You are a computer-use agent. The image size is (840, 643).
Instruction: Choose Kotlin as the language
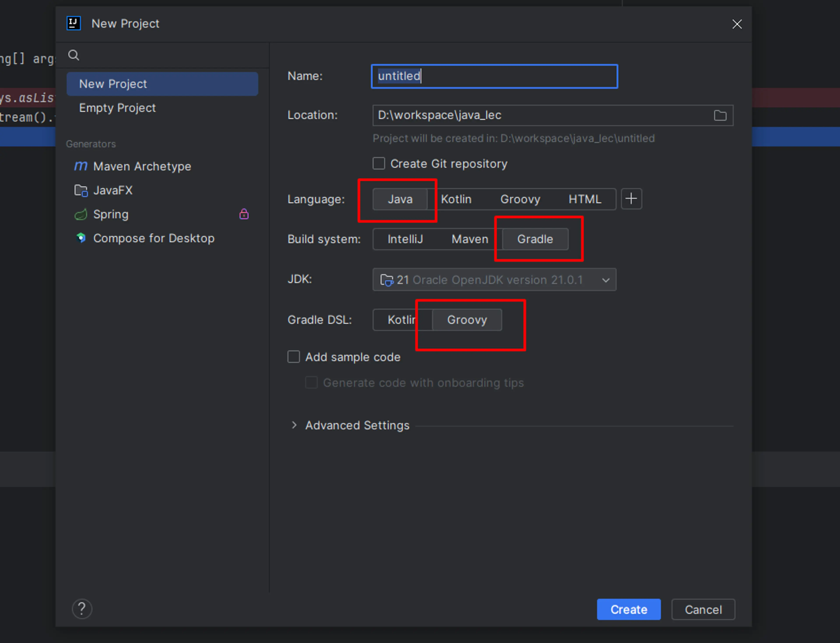pos(456,199)
